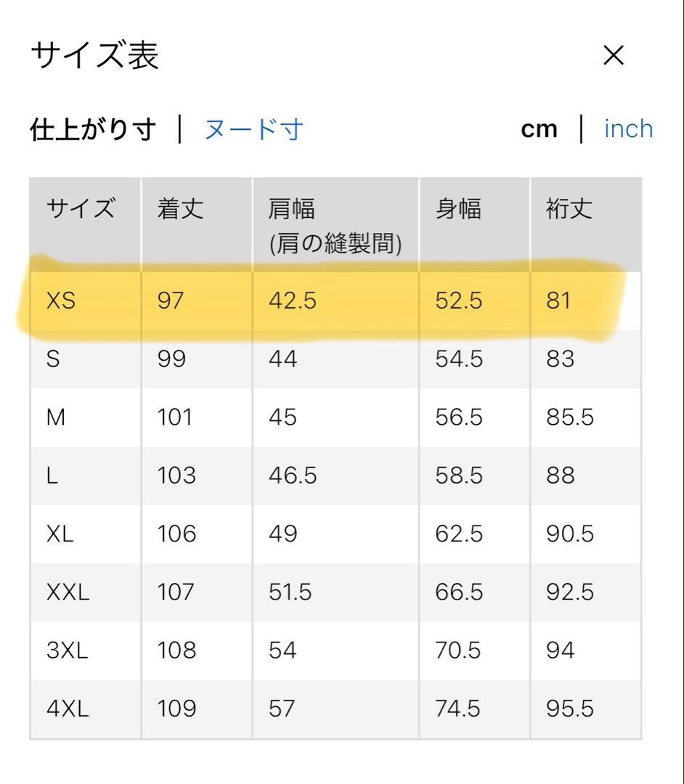This screenshot has height=784, width=684.
Task: Click the サイズ column header
Action: (81, 210)
